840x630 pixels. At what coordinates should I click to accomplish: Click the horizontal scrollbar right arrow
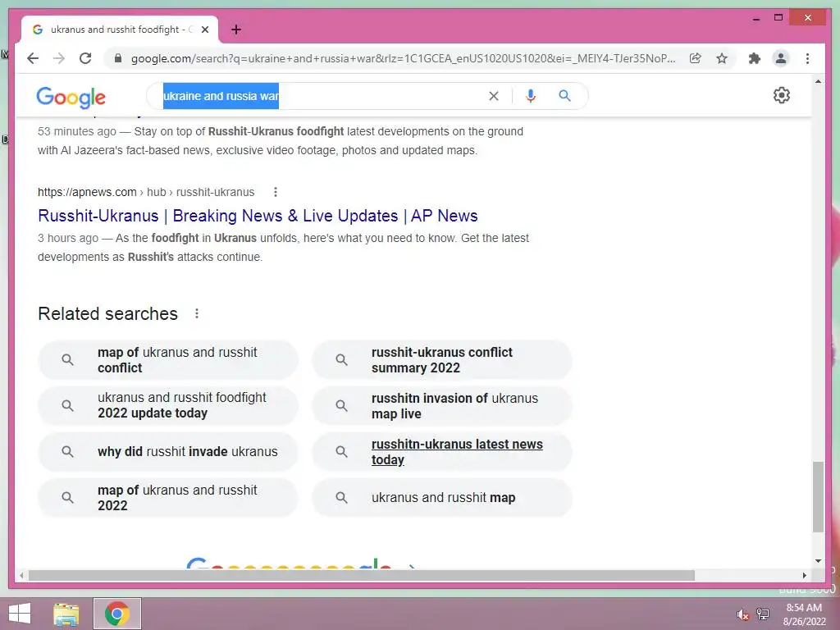[804, 575]
